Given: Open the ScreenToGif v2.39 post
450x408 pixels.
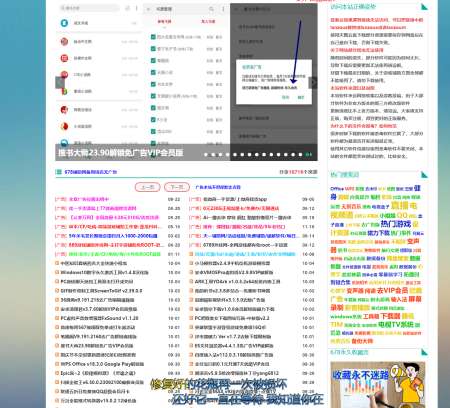Looking at the screenshot, I should click(101, 291).
